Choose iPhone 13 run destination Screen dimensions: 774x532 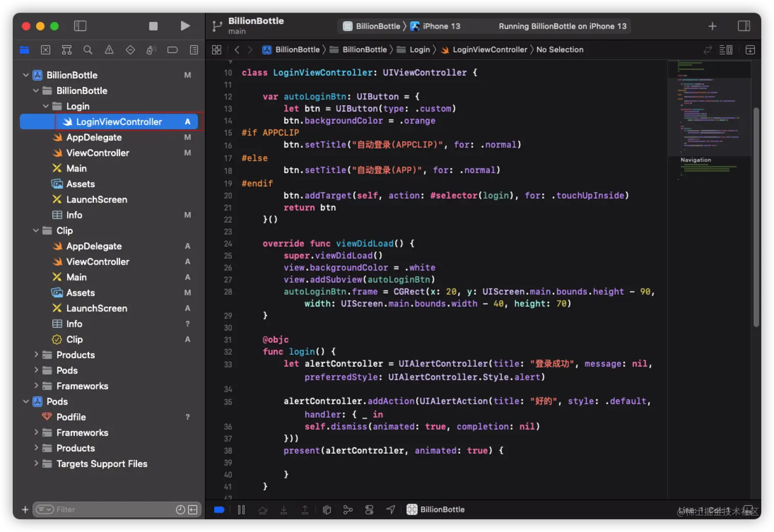coord(436,26)
